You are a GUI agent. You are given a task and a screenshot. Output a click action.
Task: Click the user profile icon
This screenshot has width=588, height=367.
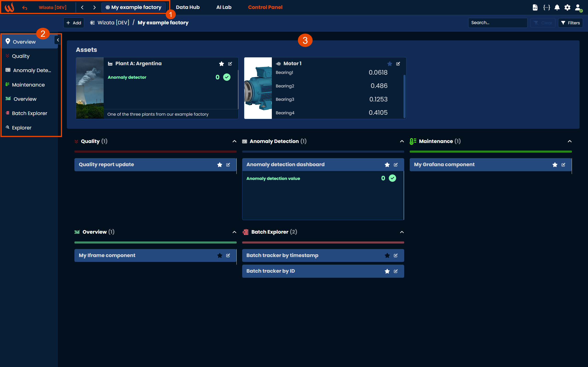[x=578, y=7]
